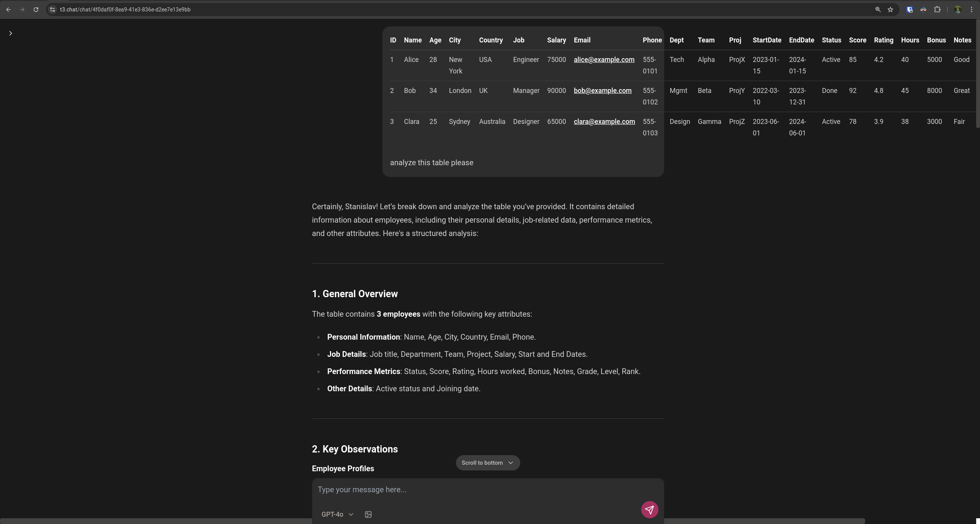Image resolution: width=980 pixels, height=524 pixels.
Task: Reload the page using the refresh icon
Action: (x=36, y=10)
